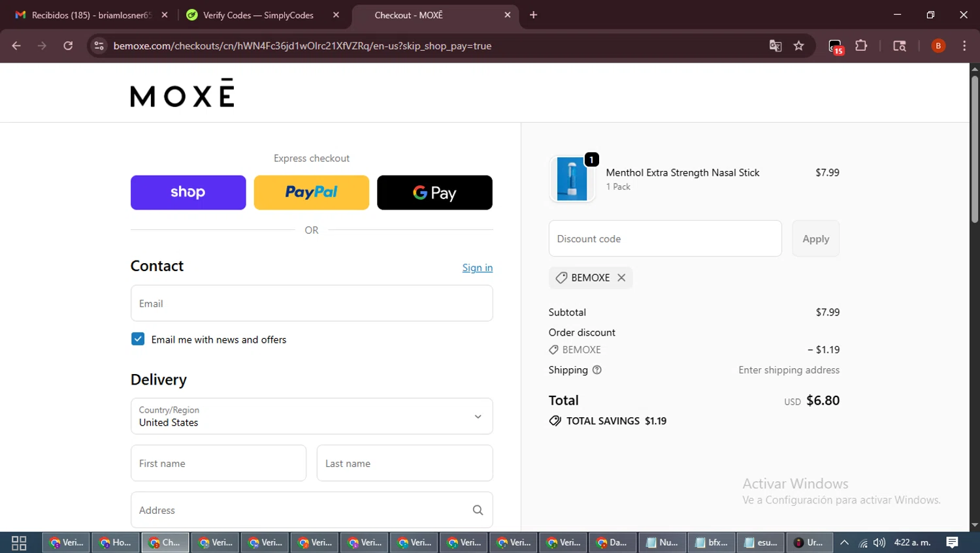Uncheck Email me with news and offers
The image size is (980, 553).
click(x=138, y=339)
